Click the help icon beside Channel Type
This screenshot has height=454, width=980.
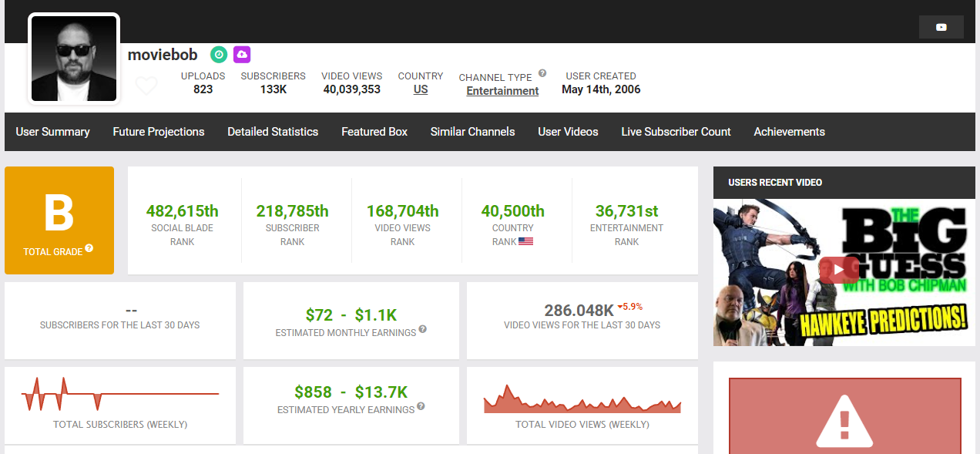point(542,73)
